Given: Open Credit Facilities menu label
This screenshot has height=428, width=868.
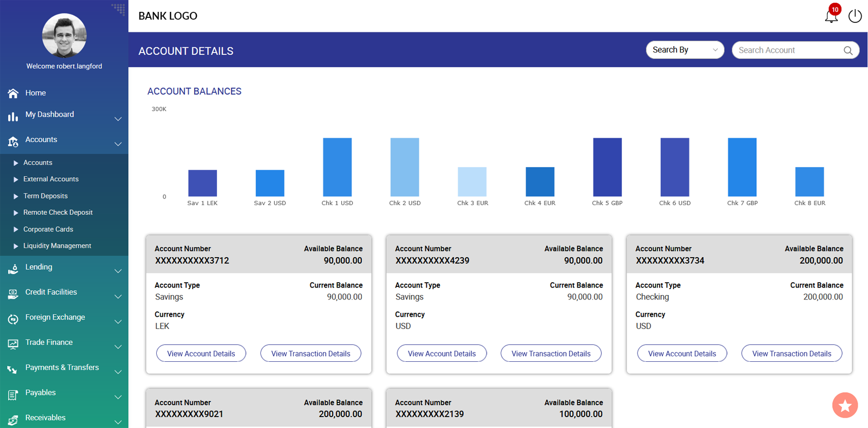Looking at the screenshot, I should point(51,292).
